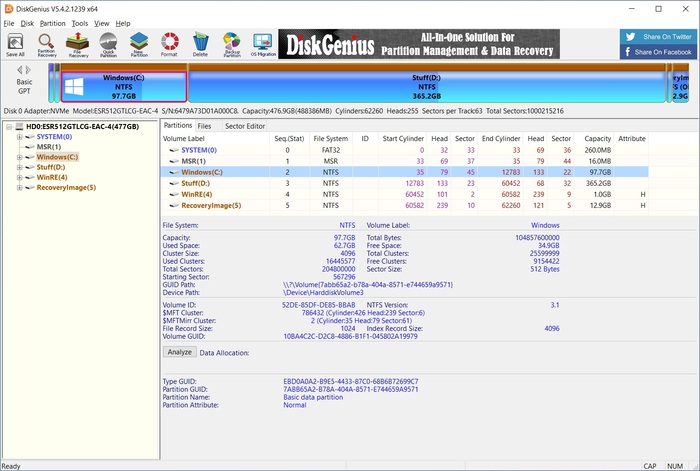Viewport: 700px width, 471px height.
Task: Open the Help menu
Action: pyautogui.click(x=123, y=23)
